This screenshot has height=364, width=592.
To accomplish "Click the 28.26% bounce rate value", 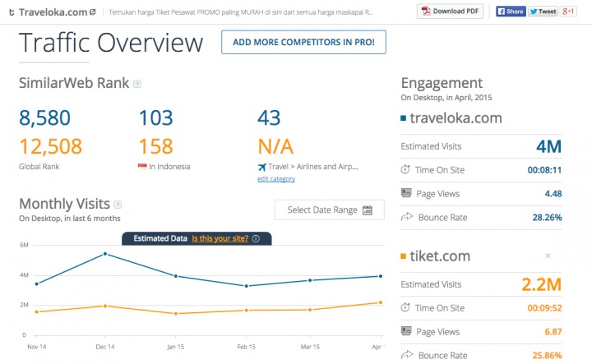I will (x=547, y=217).
